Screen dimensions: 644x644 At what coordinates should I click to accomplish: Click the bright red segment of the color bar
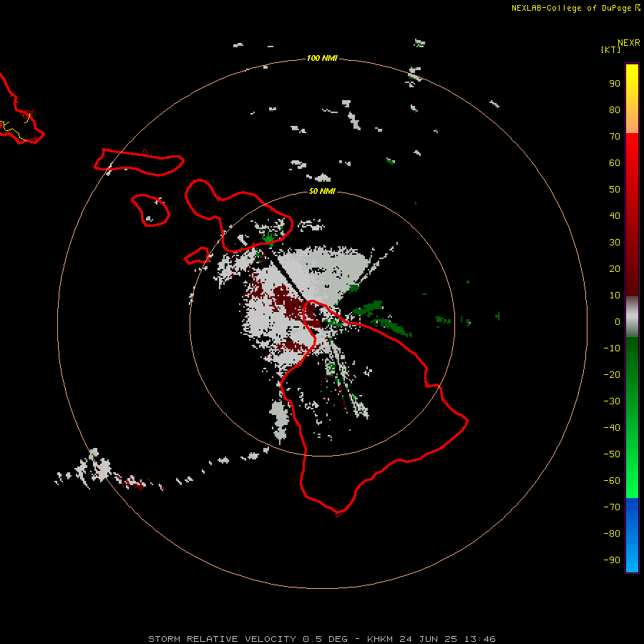coord(632,215)
